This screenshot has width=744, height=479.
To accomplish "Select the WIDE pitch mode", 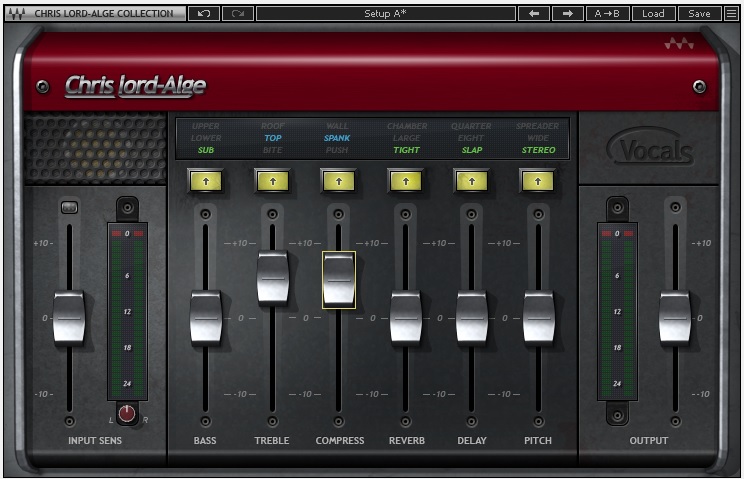I will 538,138.
